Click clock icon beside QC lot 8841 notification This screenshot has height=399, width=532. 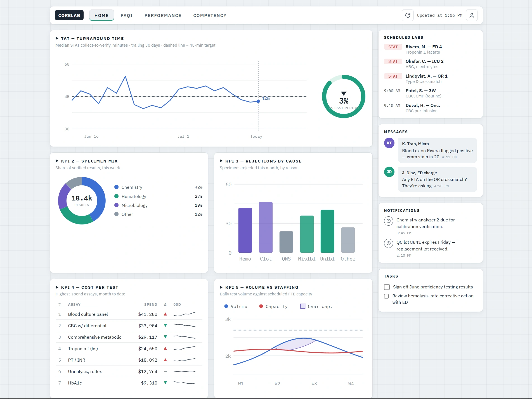388,243
